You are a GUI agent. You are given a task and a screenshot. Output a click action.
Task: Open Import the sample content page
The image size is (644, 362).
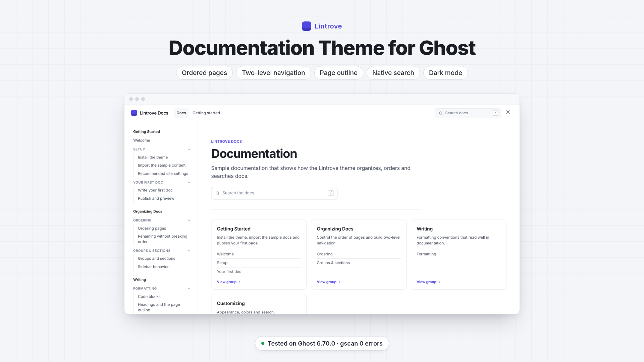click(x=162, y=165)
